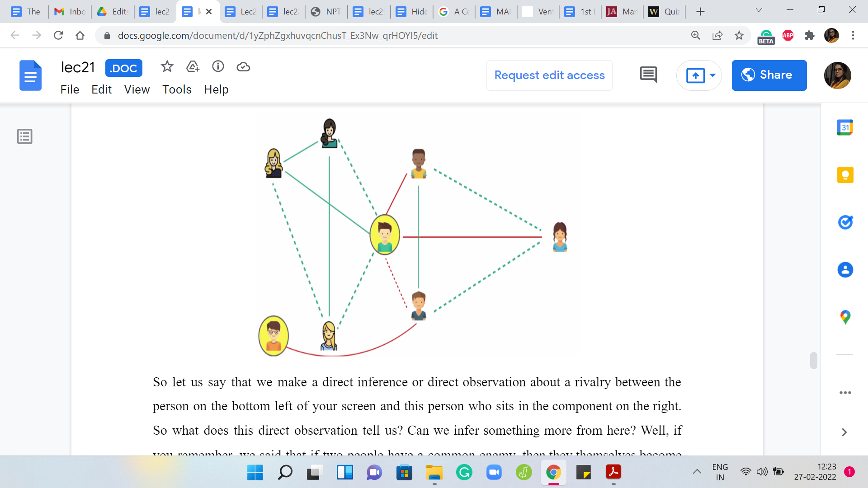Click Request edit access button
The width and height of the screenshot is (868, 488).
tap(549, 75)
